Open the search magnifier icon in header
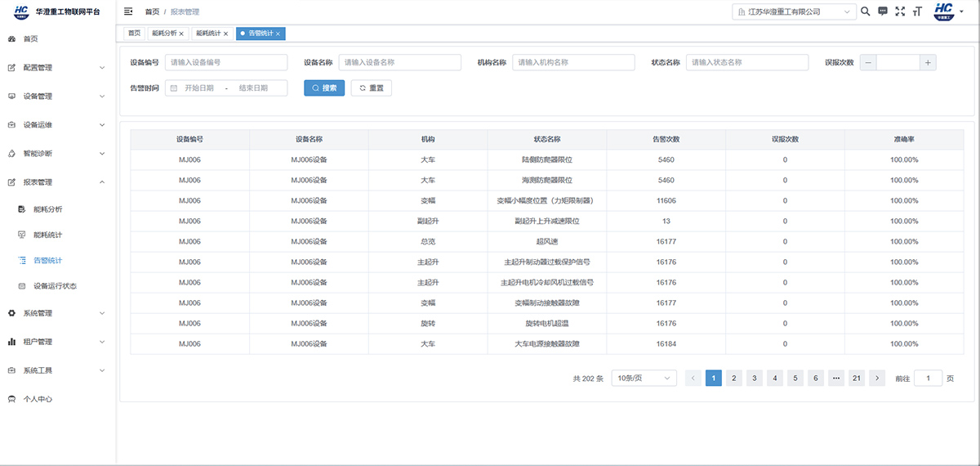The width and height of the screenshot is (980, 466). [866, 11]
